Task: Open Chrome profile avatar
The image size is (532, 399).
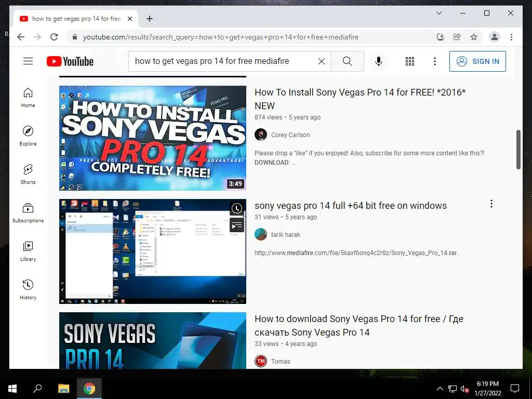Action: click(495, 37)
